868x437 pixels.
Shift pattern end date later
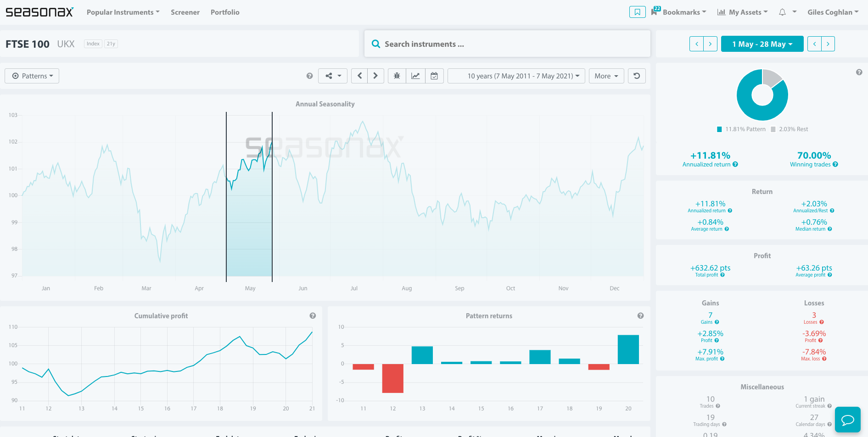coord(828,44)
